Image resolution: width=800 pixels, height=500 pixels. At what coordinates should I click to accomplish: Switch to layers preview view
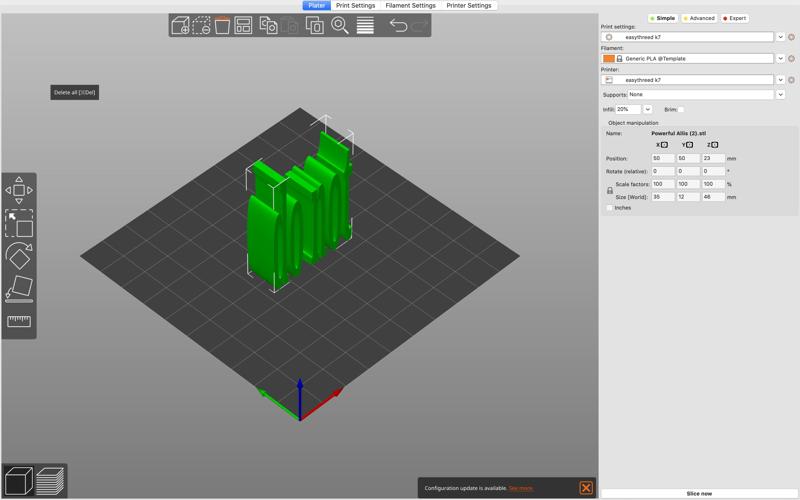tap(50, 481)
